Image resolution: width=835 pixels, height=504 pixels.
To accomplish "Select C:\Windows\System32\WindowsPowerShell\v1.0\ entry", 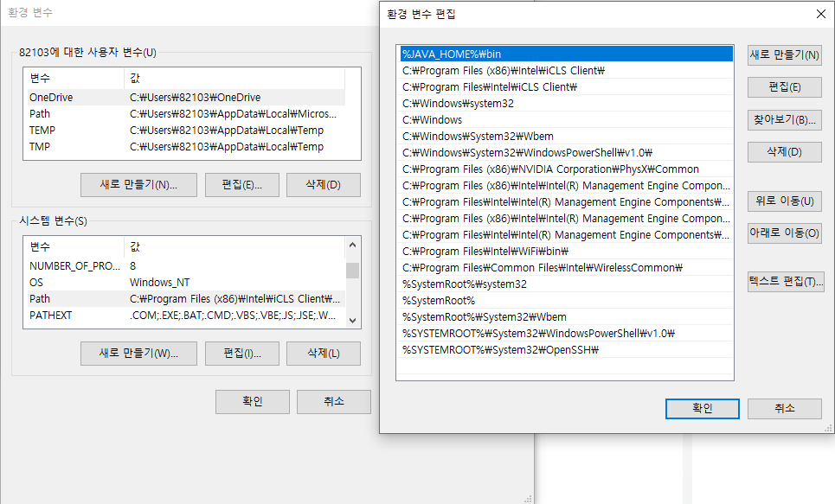I will [567, 153].
